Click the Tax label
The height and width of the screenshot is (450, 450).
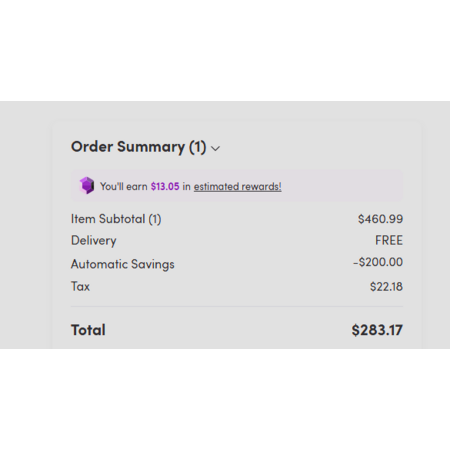[x=80, y=286]
